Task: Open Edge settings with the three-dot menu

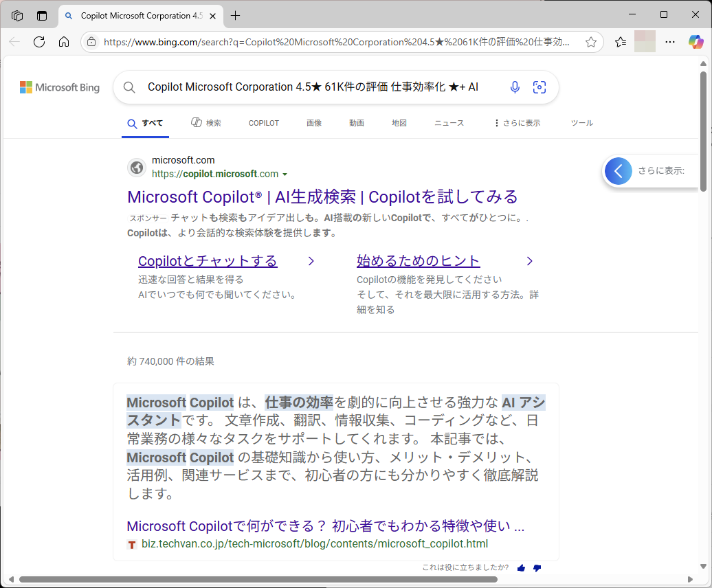Action: coord(670,41)
